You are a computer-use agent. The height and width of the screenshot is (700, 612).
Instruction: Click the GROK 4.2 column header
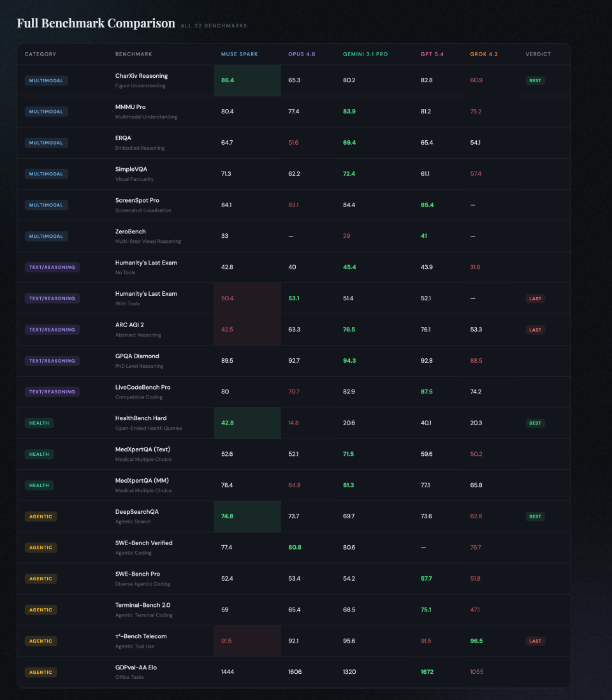tap(484, 54)
